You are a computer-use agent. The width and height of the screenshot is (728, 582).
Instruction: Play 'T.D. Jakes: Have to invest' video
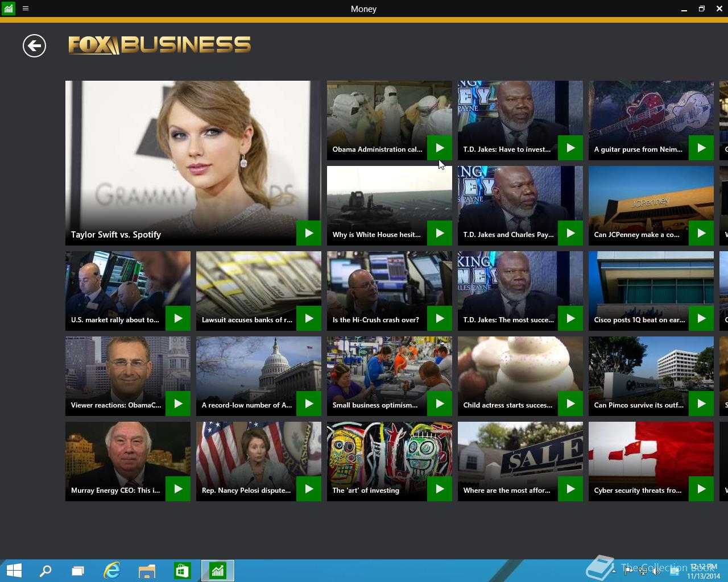pos(570,148)
